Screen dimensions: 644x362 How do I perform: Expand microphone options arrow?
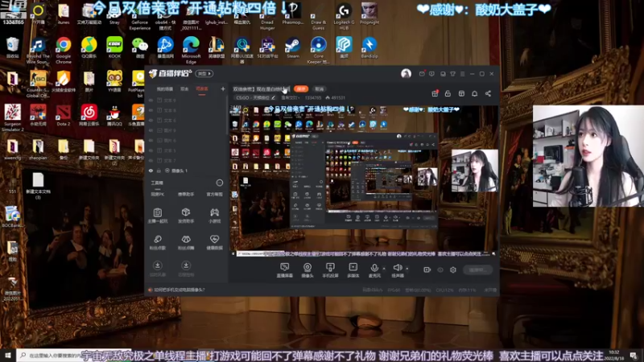click(x=384, y=269)
